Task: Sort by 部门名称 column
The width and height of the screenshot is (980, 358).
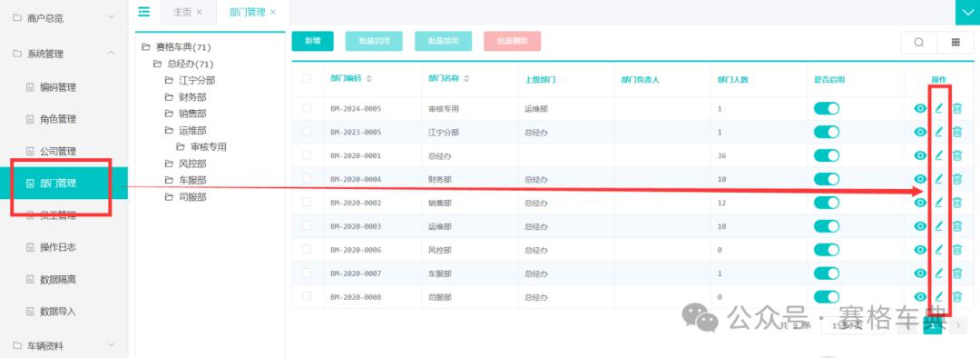Action: click(x=466, y=79)
